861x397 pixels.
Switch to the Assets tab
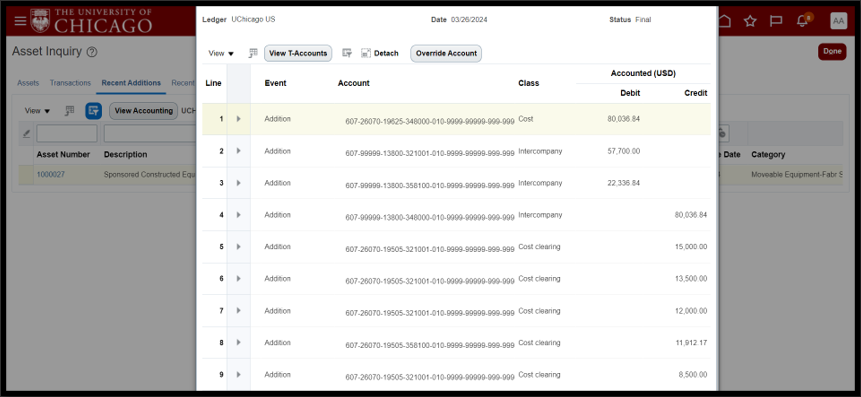[x=28, y=83]
